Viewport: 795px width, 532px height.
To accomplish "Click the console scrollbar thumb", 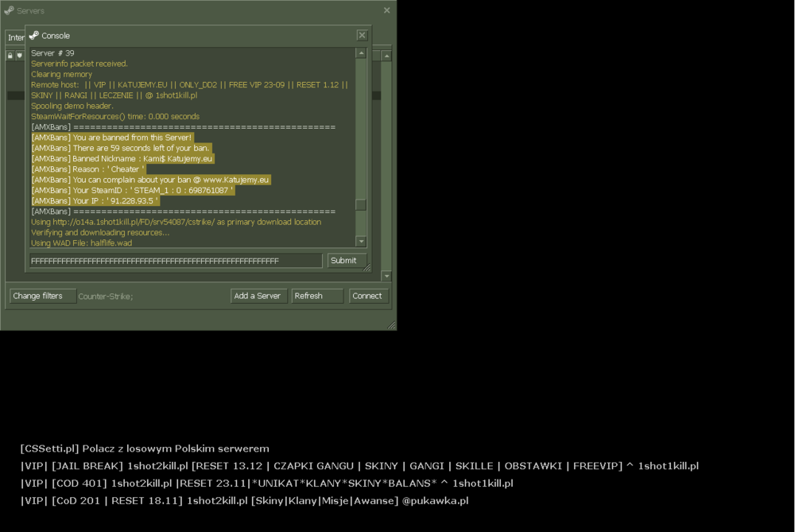I will click(x=361, y=204).
